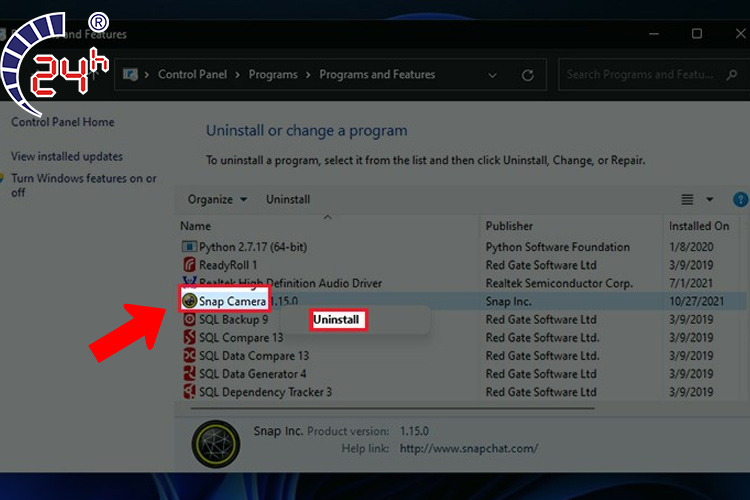750x500 pixels.
Task: Sort by the Publisher column header
Action: pos(509,226)
